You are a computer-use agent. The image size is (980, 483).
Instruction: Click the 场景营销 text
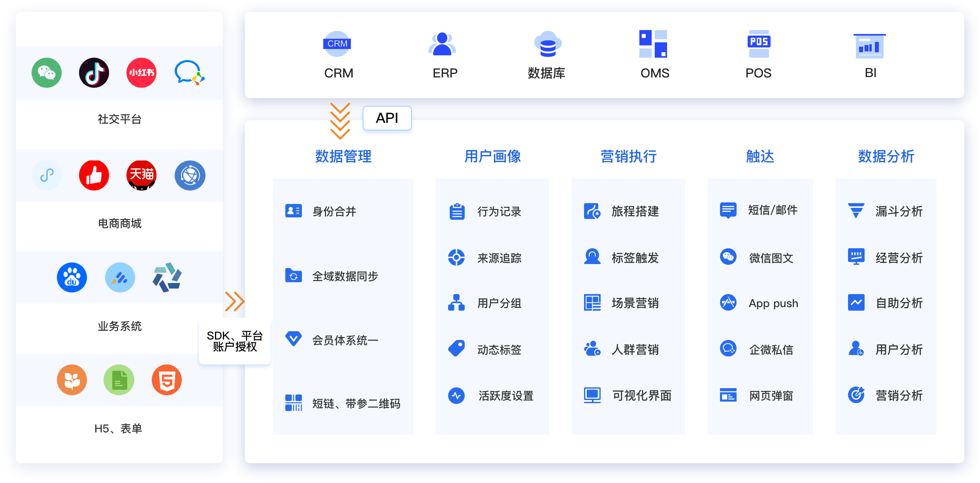pos(635,303)
